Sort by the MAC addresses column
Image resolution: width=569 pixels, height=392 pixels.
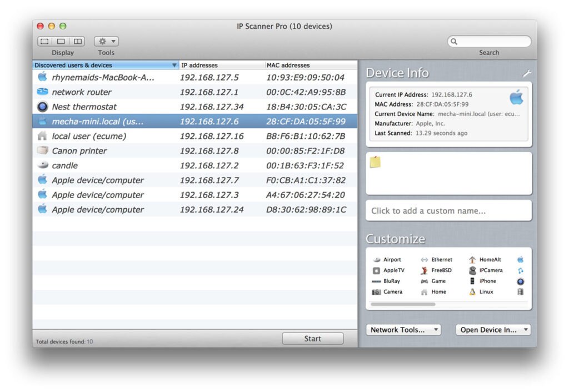[x=288, y=65]
